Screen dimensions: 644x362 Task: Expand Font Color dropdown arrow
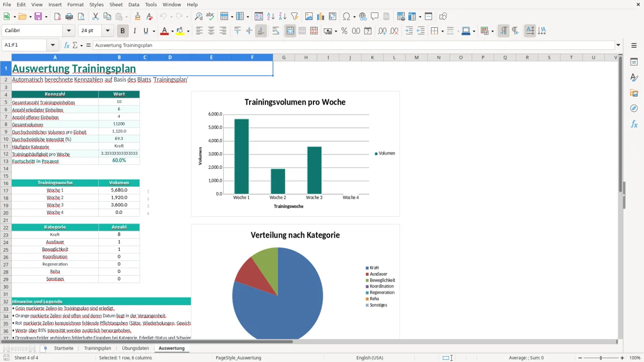[x=172, y=31]
